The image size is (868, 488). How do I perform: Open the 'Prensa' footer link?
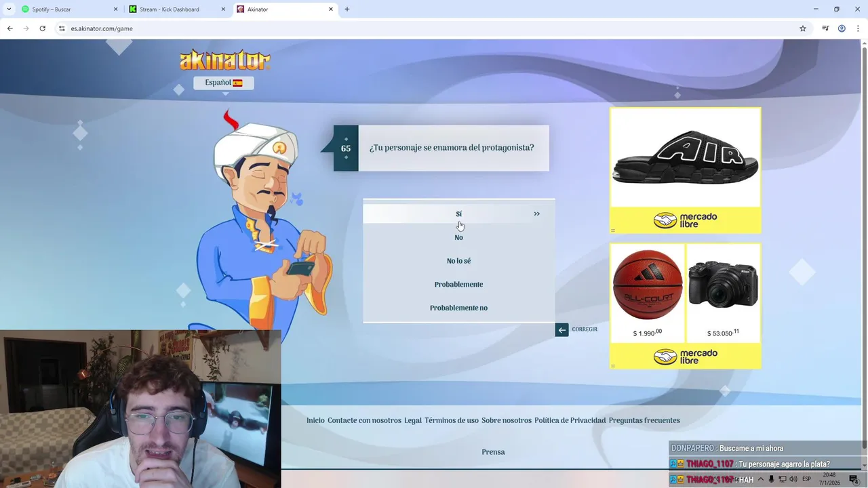pyautogui.click(x=493, y=452)
